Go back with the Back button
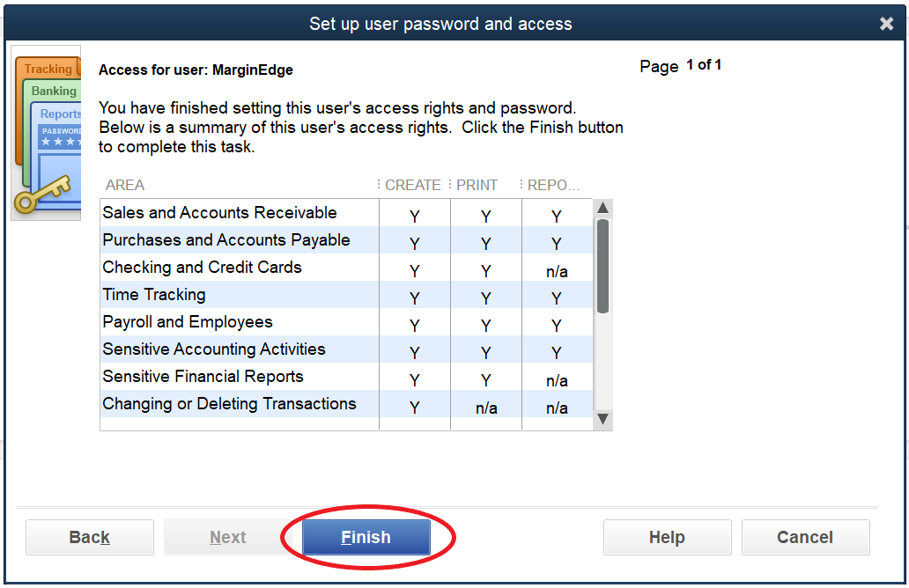 (x=90, y=537)
